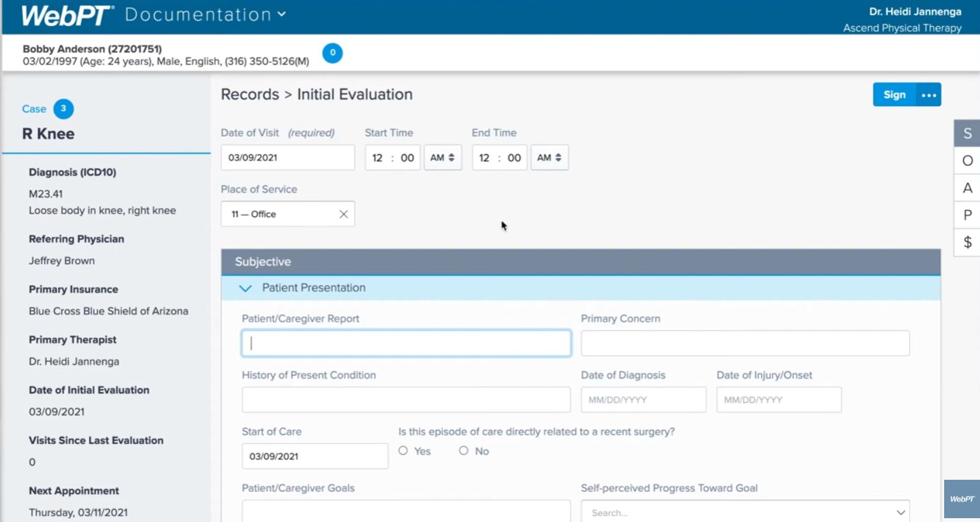Open the WebPT widget in bottom corner
This screenshot has width=980, height=522.
coord(961,499)
